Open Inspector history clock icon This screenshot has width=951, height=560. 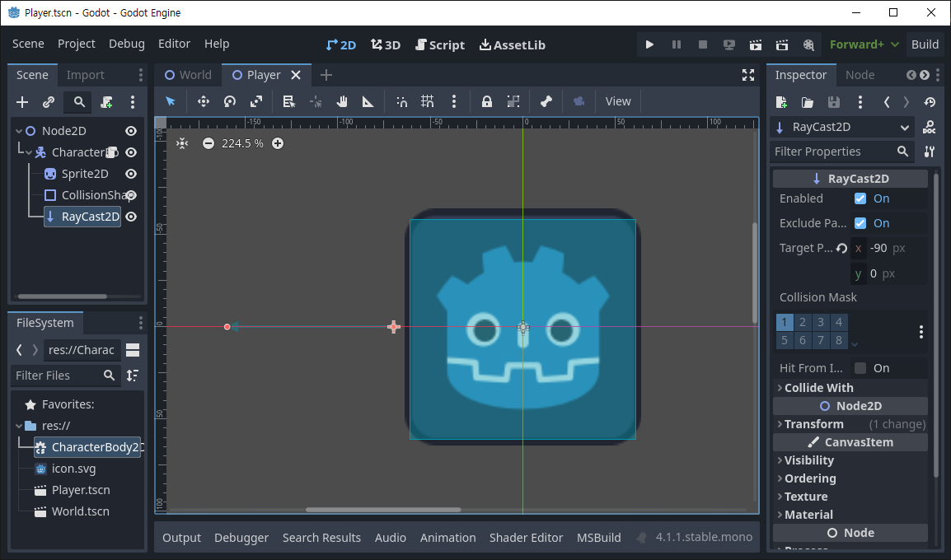(x=930, y=102)
